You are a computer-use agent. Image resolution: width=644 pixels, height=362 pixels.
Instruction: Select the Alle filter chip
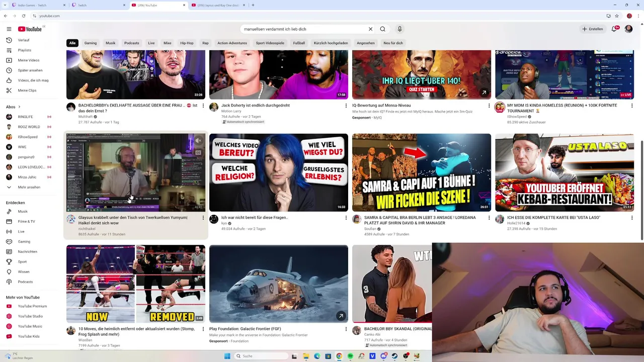click(72, 43)
